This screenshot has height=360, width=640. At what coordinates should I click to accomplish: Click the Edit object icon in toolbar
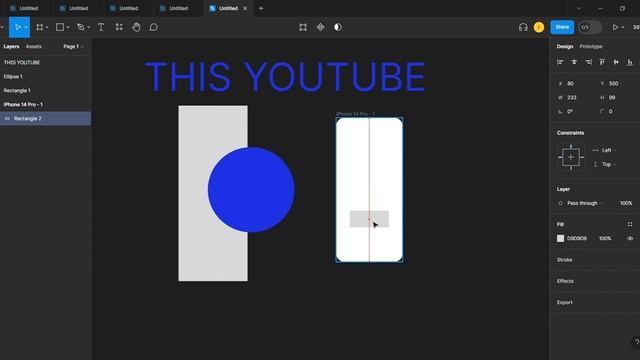click(x=303, y=27)
